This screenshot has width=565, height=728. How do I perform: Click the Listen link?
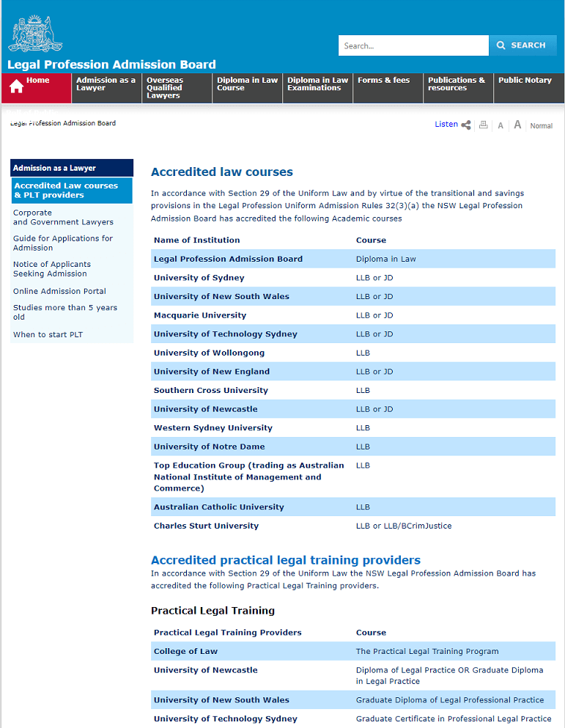446,125
